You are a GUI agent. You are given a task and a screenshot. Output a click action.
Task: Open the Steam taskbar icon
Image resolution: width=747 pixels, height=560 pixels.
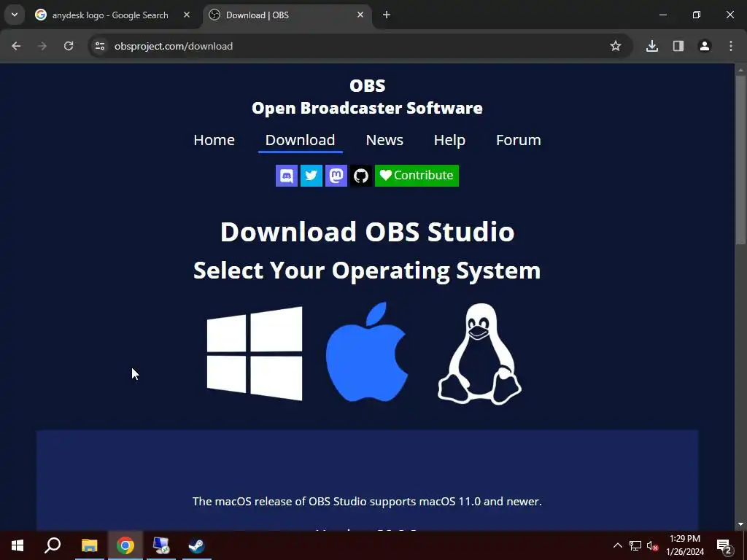click(196, 545)
